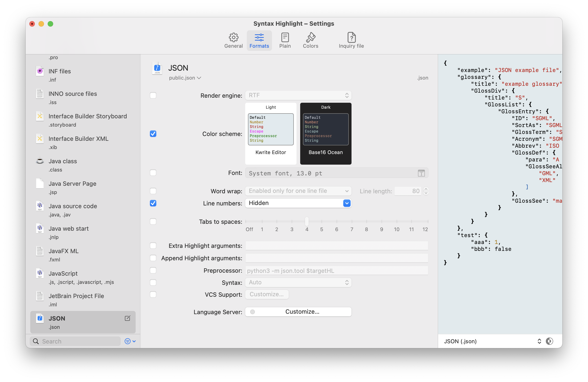The width and height of the screenshot is (588, 382).
Task: Enable the Line numbers checkbox
Action: [x=153, y=203]
